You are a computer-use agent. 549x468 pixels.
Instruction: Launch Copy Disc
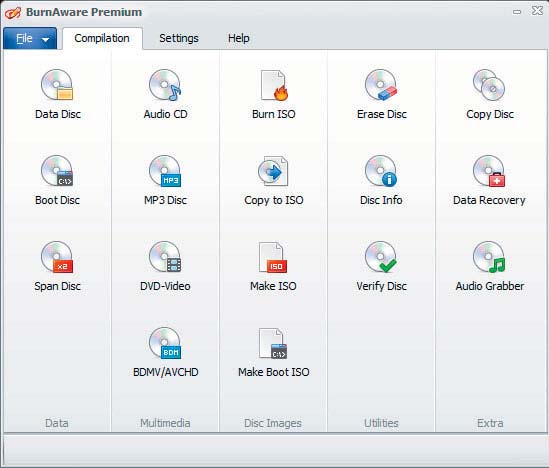tap(490, 95)
